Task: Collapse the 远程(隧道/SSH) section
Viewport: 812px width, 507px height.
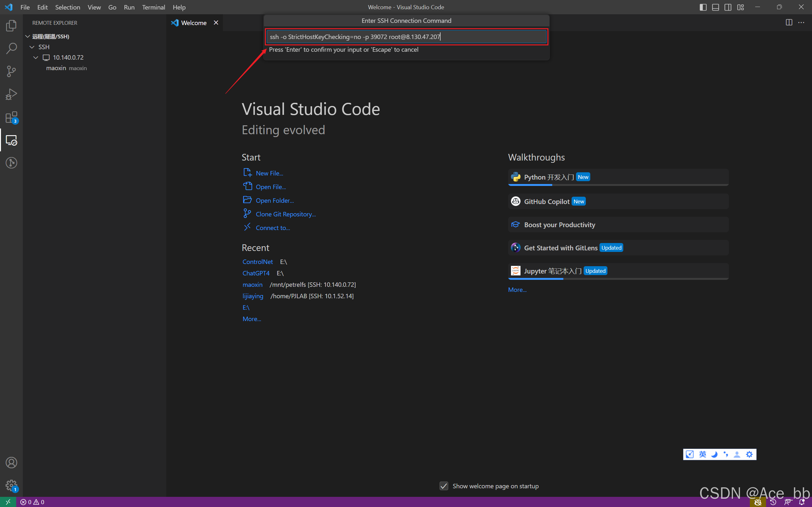Action: (x=28, y=36)
